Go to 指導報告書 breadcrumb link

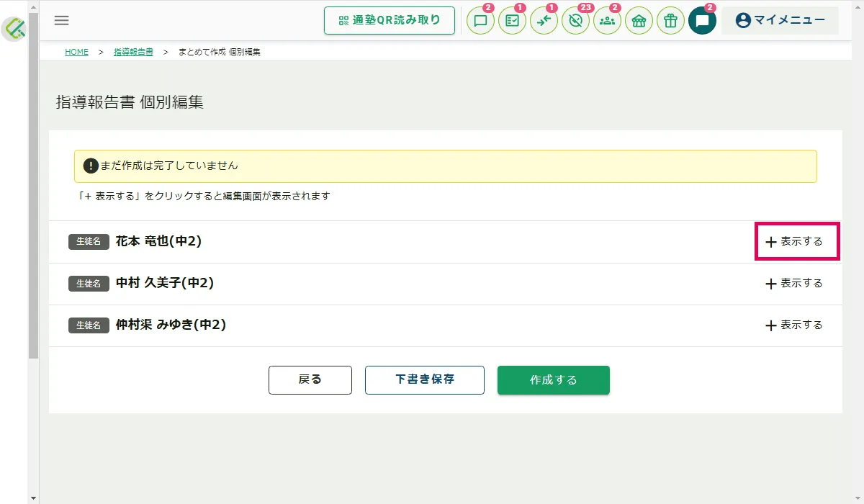(133, 53)
